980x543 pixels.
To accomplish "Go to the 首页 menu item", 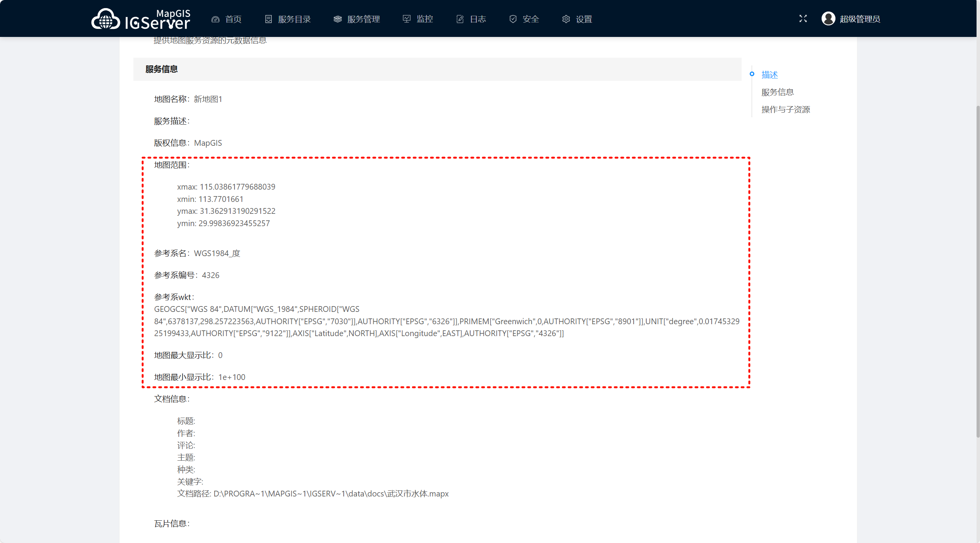I will [x=233, y=19].
